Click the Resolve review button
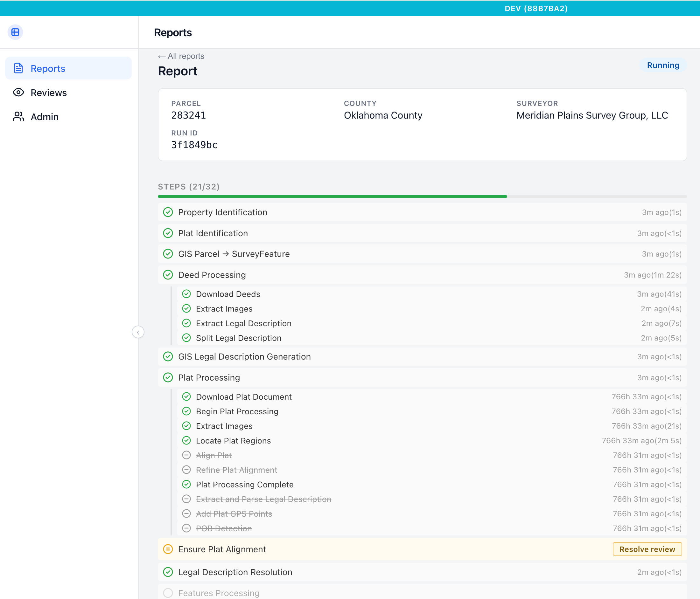 (x=647, y=549)
